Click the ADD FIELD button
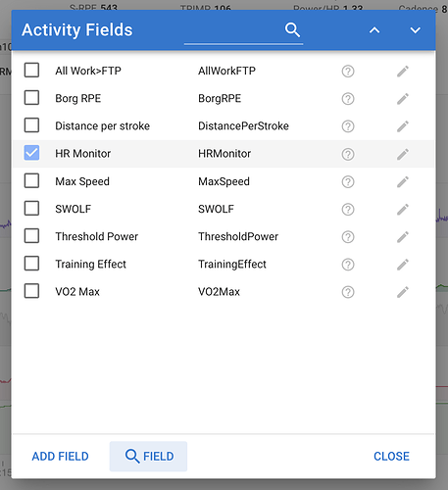The width and height of the screenshot is (448, 490). tap(60, 457)
